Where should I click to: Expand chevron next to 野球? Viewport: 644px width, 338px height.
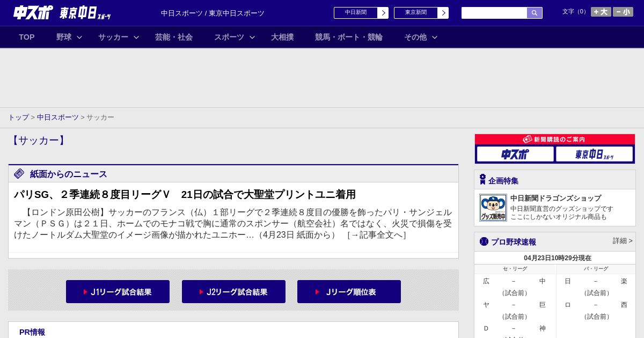tap(79, 37)
